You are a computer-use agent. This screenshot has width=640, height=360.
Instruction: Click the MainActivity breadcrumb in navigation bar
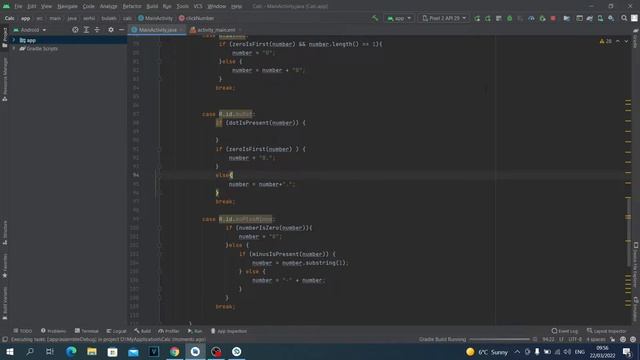(x=156, y=18)
